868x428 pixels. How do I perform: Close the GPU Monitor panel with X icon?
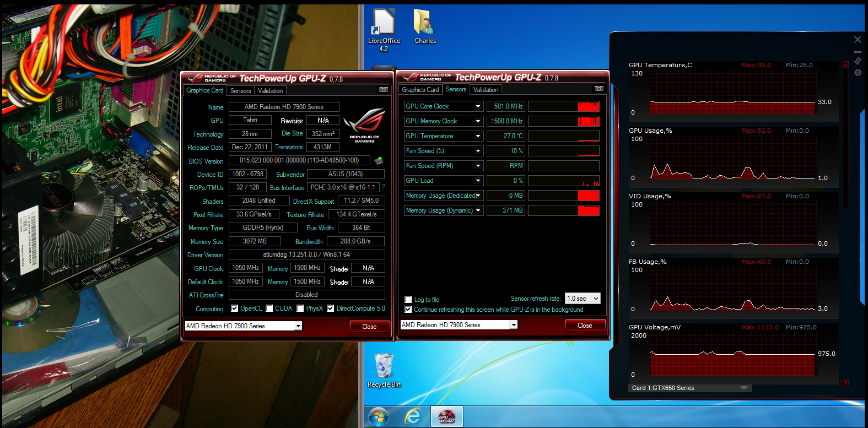pos(858,40)
